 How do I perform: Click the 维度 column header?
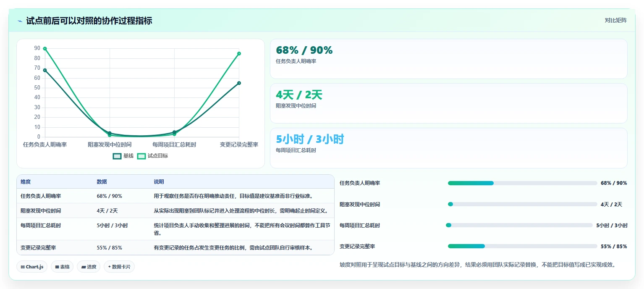[x=26, y=182]
